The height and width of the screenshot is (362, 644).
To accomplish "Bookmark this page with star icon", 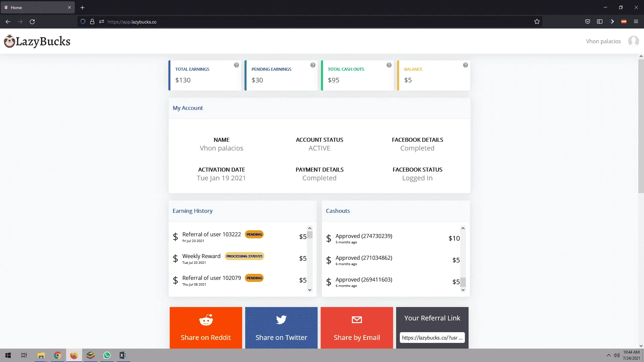I will (x=537, y=22).
